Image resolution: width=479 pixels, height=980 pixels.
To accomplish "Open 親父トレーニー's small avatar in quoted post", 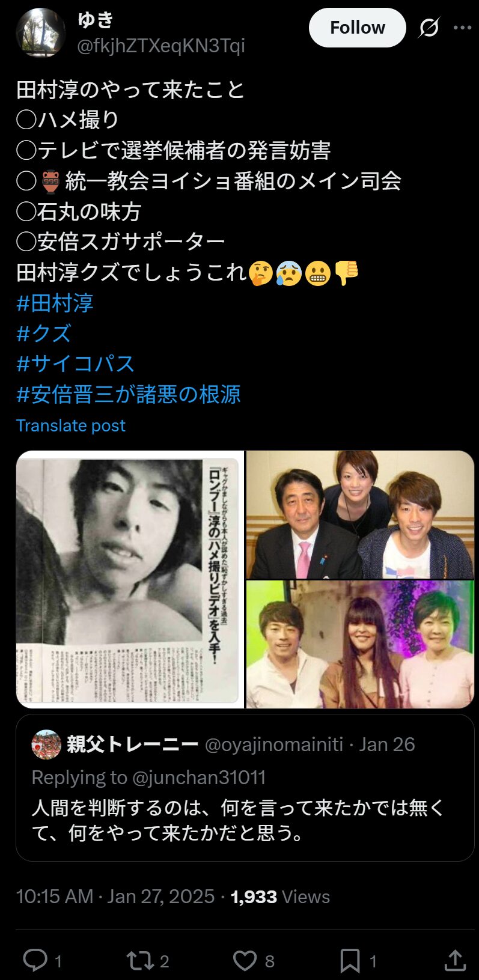I will (x=46, y=744).
